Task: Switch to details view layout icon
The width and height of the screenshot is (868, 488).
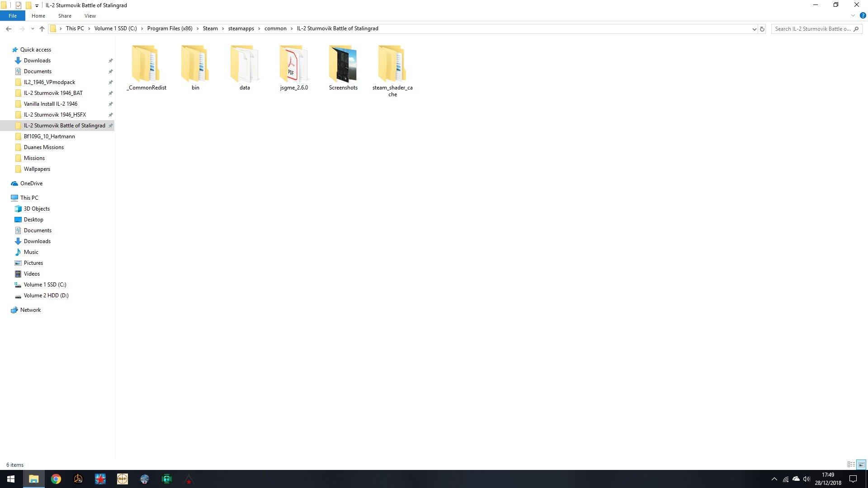Action: tap(851, 465)
